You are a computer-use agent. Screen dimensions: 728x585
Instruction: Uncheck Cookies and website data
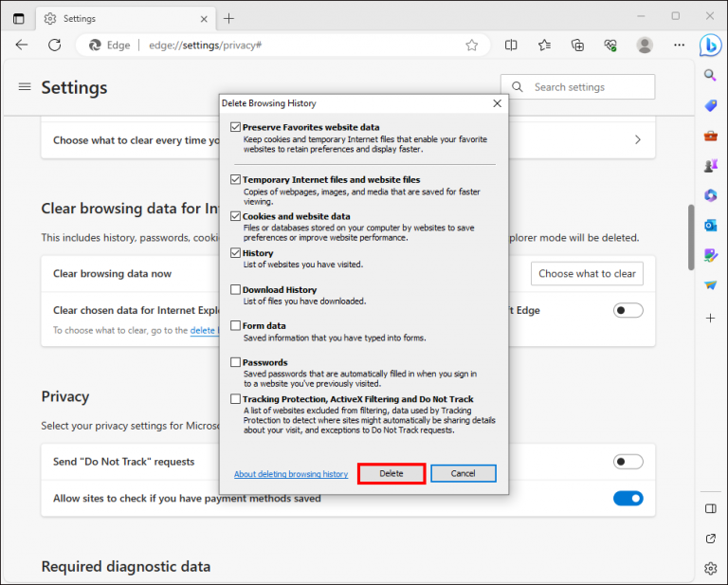coord(235,216)
